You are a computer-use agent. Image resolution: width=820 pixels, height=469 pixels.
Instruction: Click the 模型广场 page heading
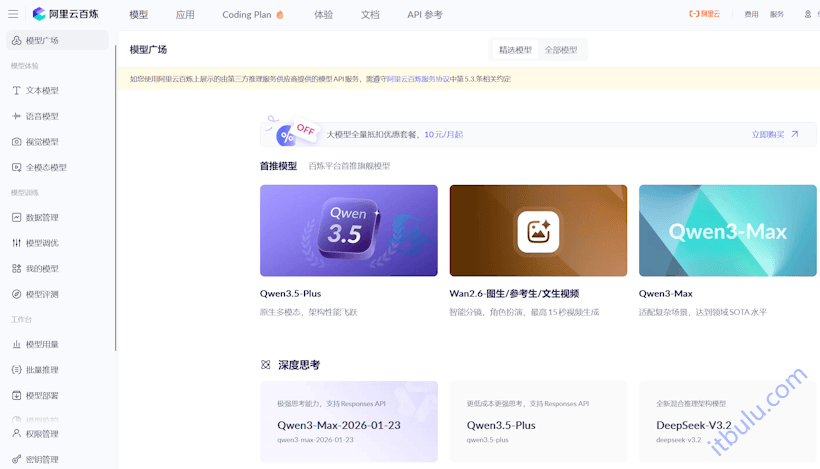[x=148, y=50]
